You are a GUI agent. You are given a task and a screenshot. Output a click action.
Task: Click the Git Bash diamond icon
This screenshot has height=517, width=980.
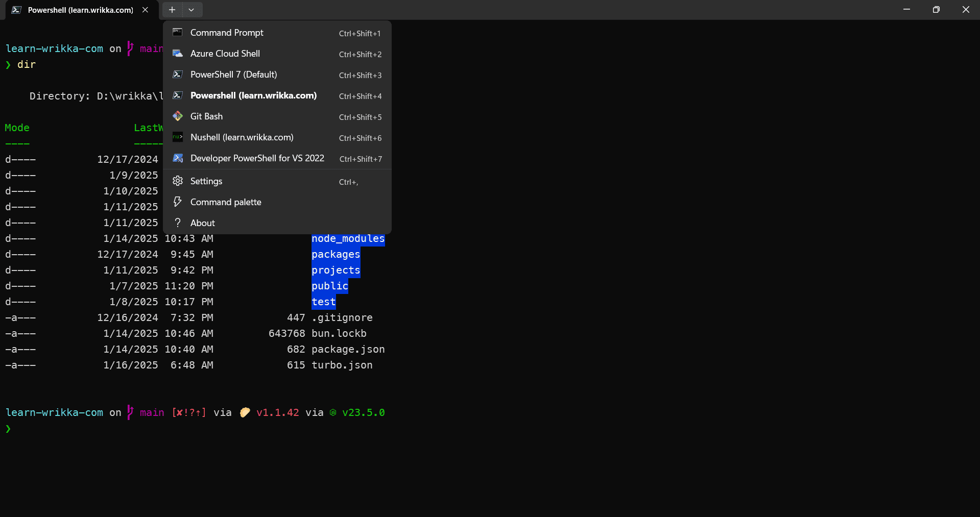177,116
